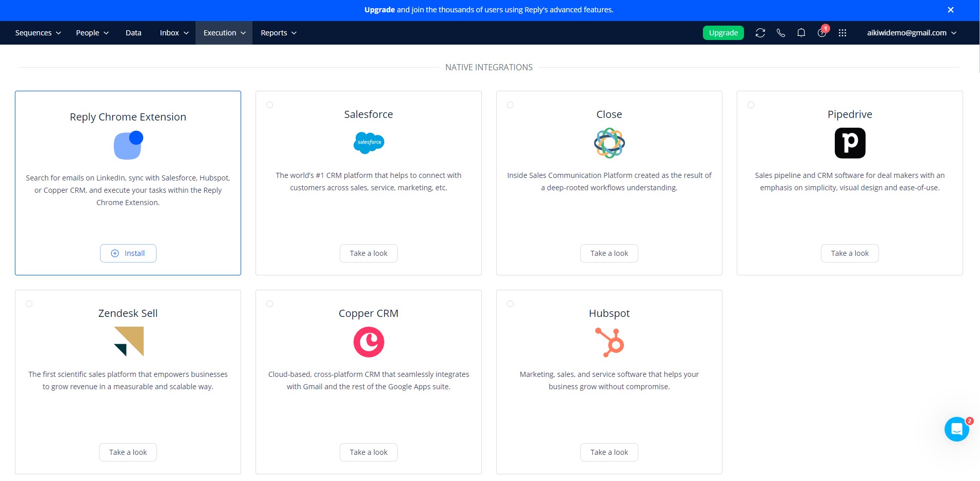Click the "Search for emails on LinkedIn" description
The image size is (980, 481).
coord(128,190)
